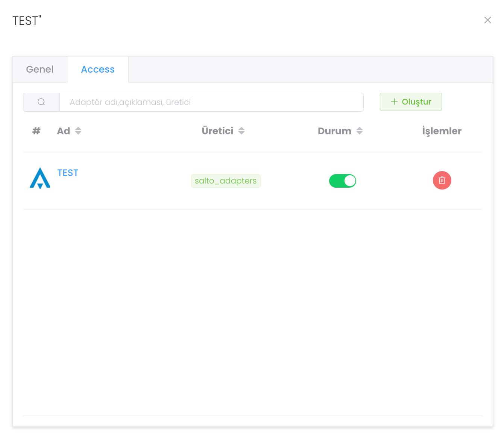Click sort arrows next to Ad column
The image size is (504, 443).
78,131
